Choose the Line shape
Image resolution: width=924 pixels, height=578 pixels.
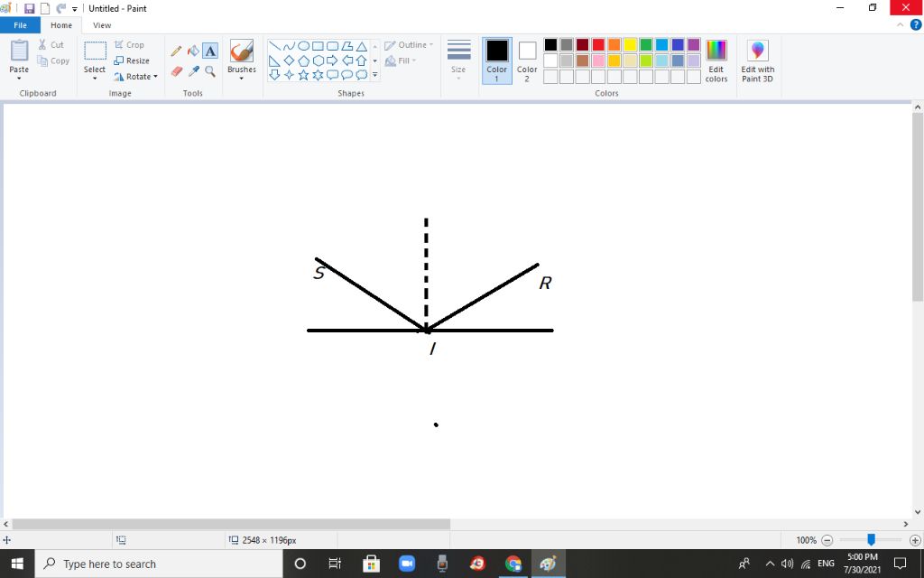274,46
